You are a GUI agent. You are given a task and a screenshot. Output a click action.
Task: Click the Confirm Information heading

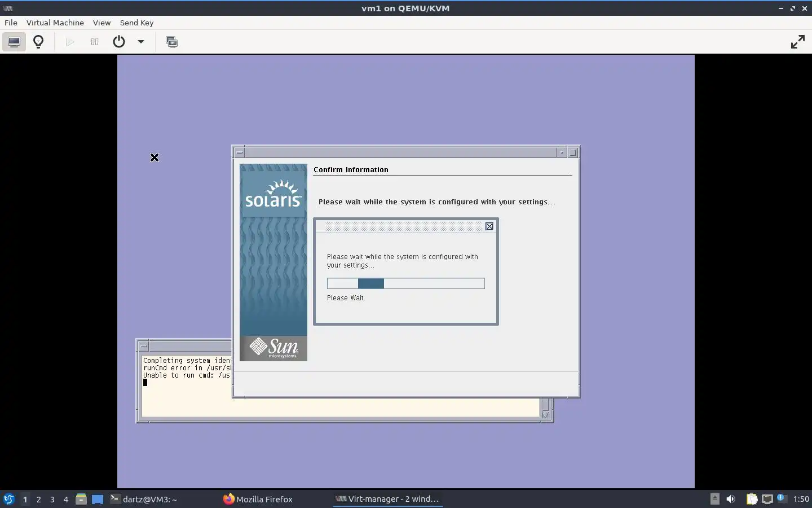(351, 169)
